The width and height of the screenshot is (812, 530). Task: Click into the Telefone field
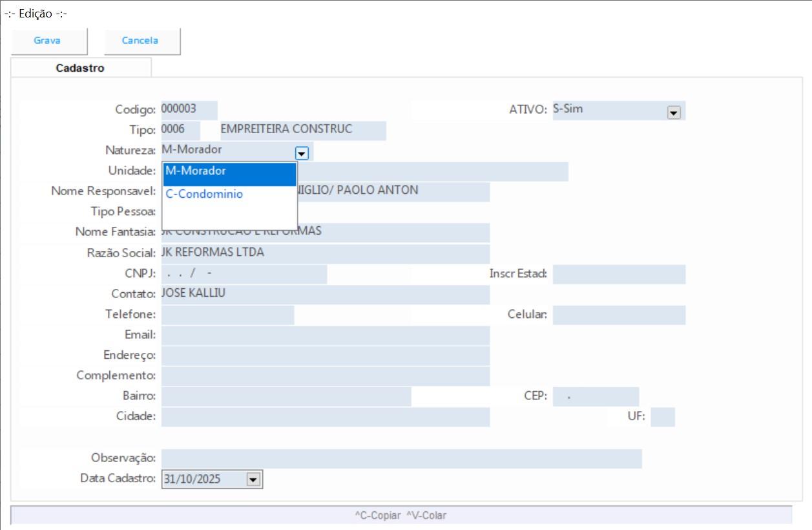pos(227,315)
